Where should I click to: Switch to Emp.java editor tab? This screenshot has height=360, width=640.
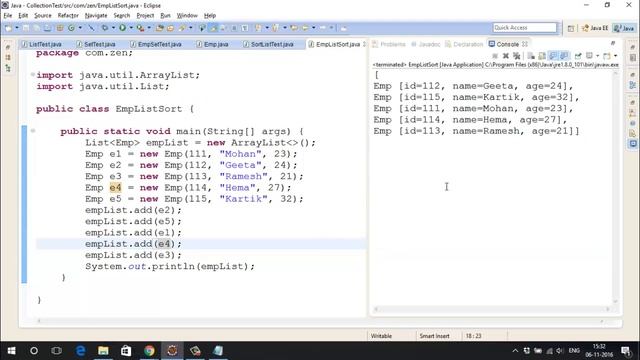pos(212,44)
